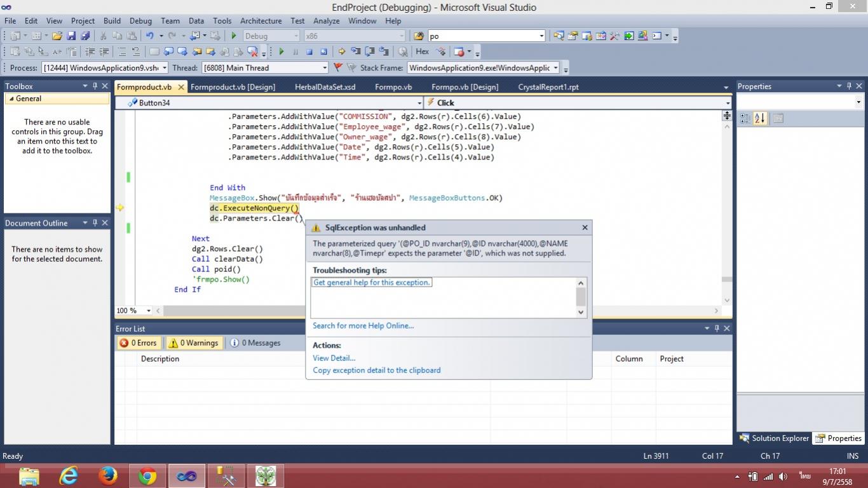Toggle auto-hide pin on Toolbox panel
Screen dimensions: 868x488
pyautogui.click(x=95, y=86)
